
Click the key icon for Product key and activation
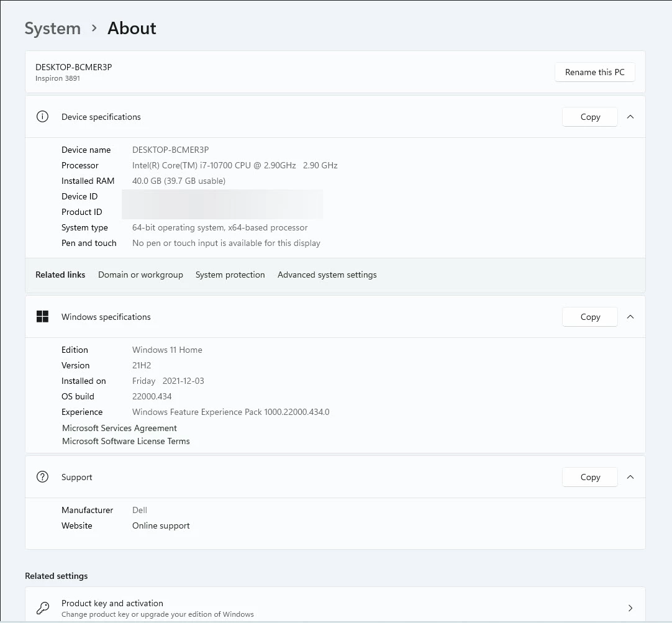[42, 608]
